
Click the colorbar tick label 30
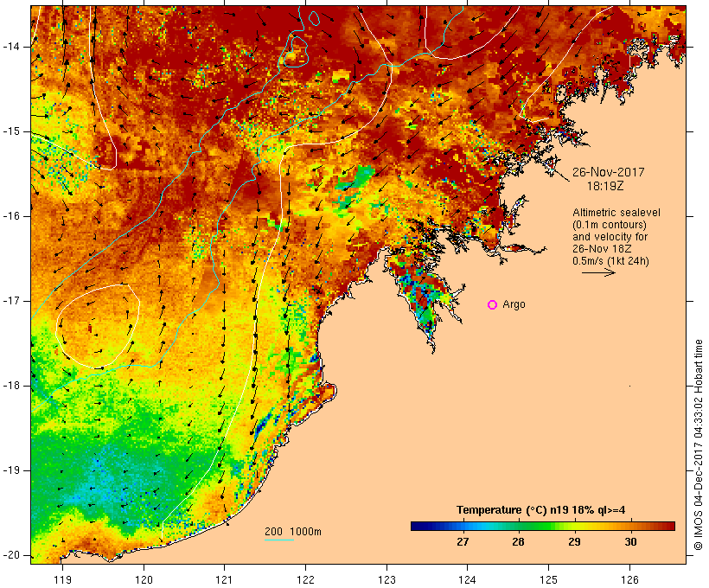[630, 541]
